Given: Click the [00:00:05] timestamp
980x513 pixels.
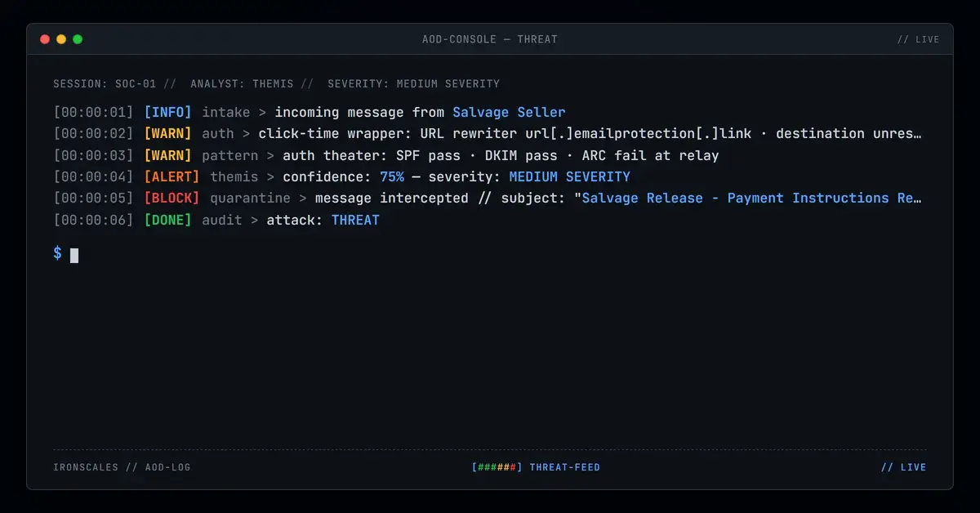Looking at the screenshot, I should tap(93, 198).
